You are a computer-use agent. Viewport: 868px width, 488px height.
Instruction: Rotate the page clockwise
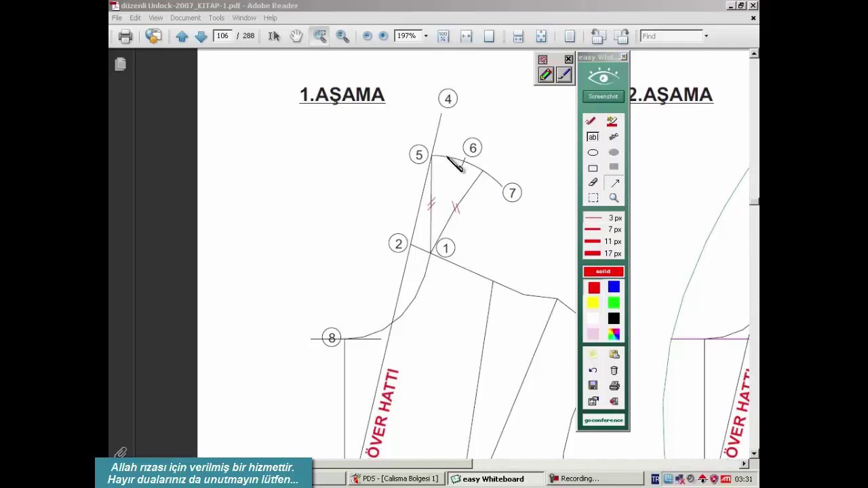tap(621, 36)
